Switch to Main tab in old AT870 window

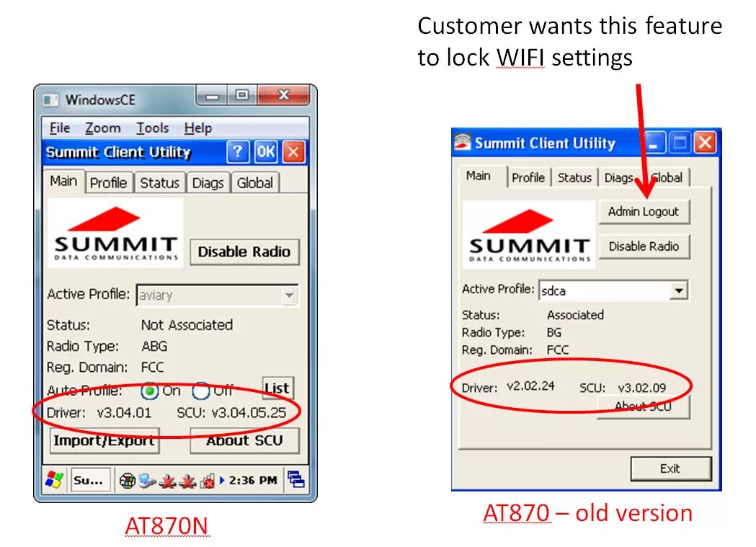[479, 176]
